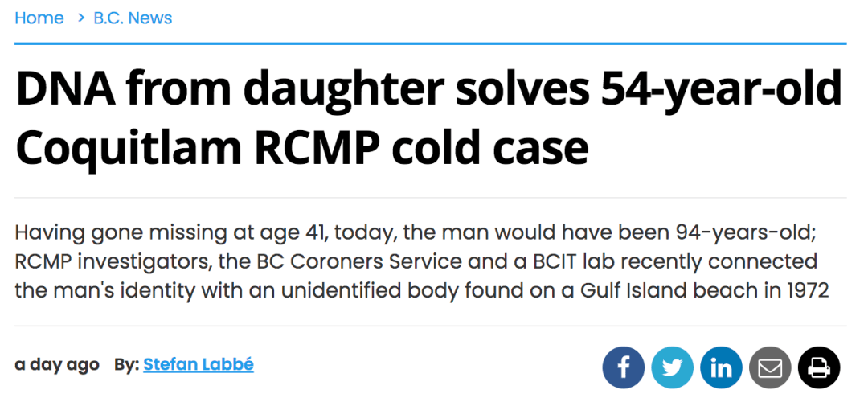Screen dimensions: 868x394
Task: Click the breadcrumb chevron after Home
Action: pos(80,18)
